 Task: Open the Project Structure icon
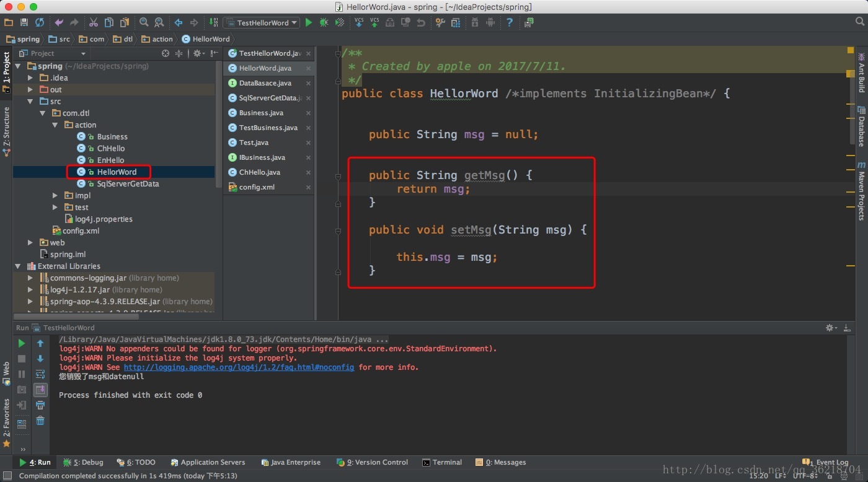pos(456,22)
